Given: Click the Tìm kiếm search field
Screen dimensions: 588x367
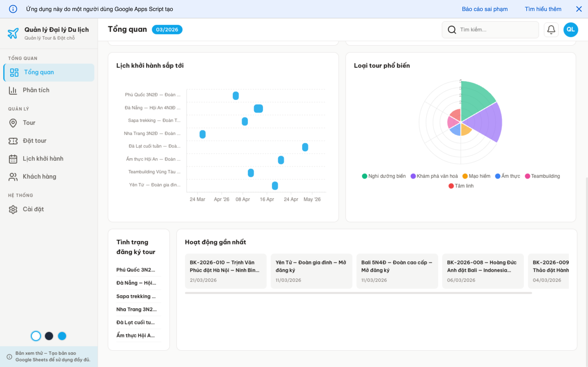Looking at the screenshot, I should [496, 30].
